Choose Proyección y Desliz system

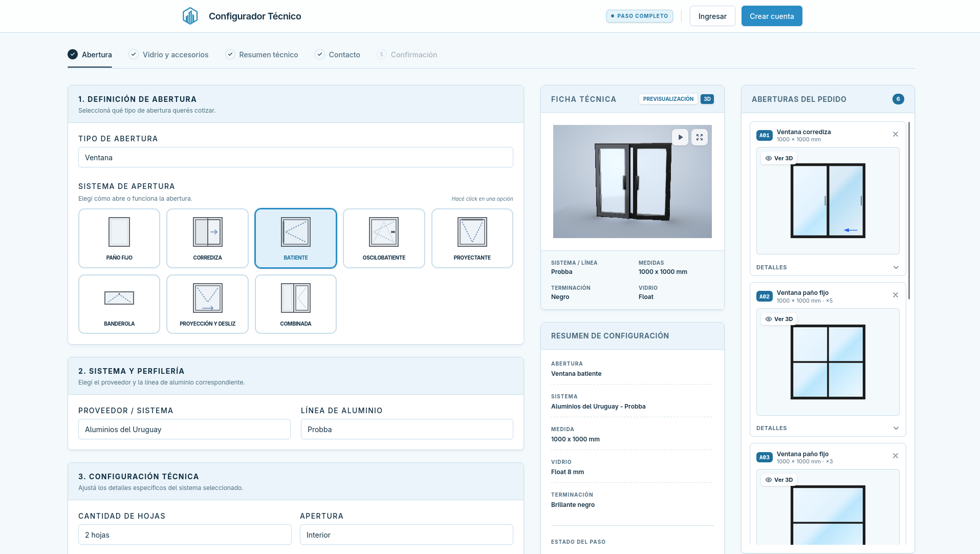(207, 304)
